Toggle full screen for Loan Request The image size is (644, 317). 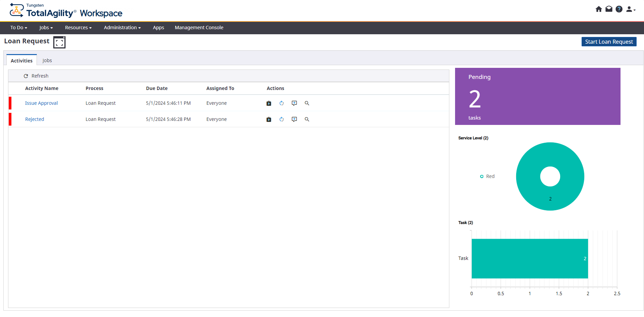[59, 42]
